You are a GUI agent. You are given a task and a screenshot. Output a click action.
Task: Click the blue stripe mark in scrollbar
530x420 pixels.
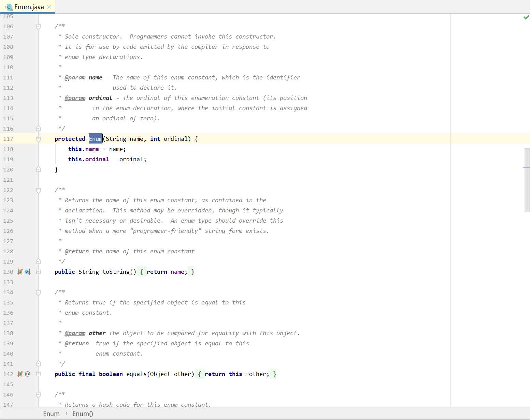tap(526, 168)
